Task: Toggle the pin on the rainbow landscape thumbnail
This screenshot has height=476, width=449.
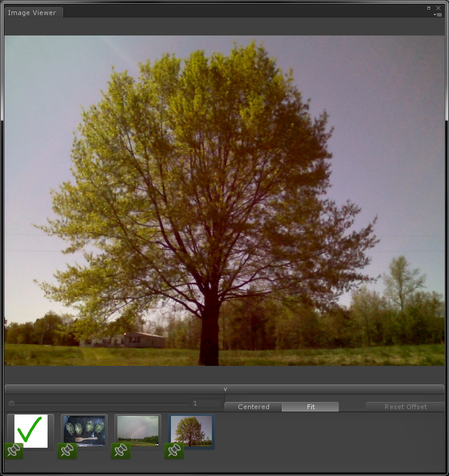Action: [120, 450]
